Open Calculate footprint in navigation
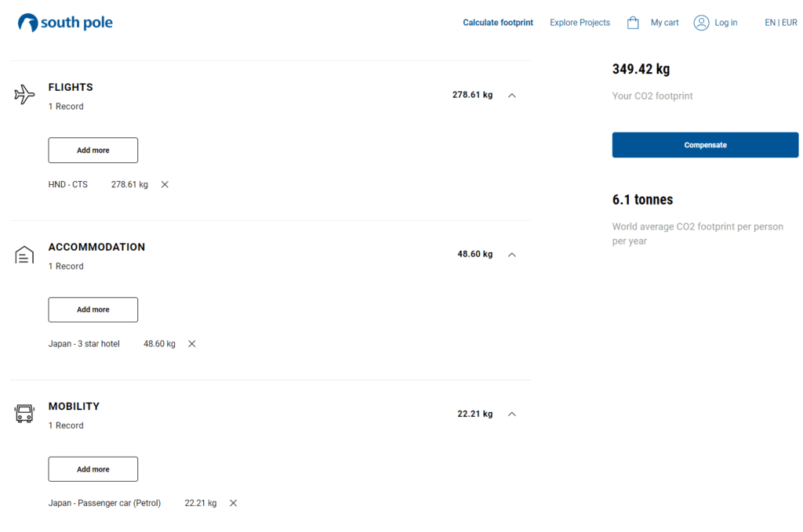The width and height of the screenshot is (803, 532). point(498,23)
